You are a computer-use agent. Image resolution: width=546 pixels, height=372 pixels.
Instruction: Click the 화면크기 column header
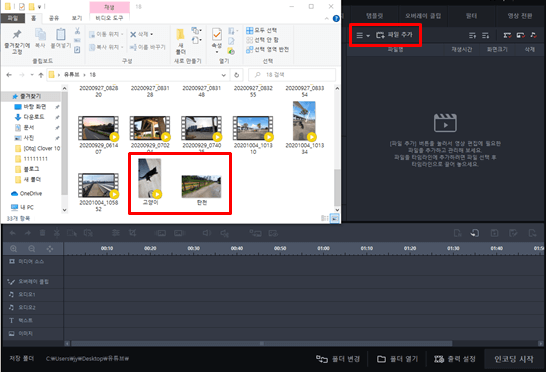click(x=497, y=49)
